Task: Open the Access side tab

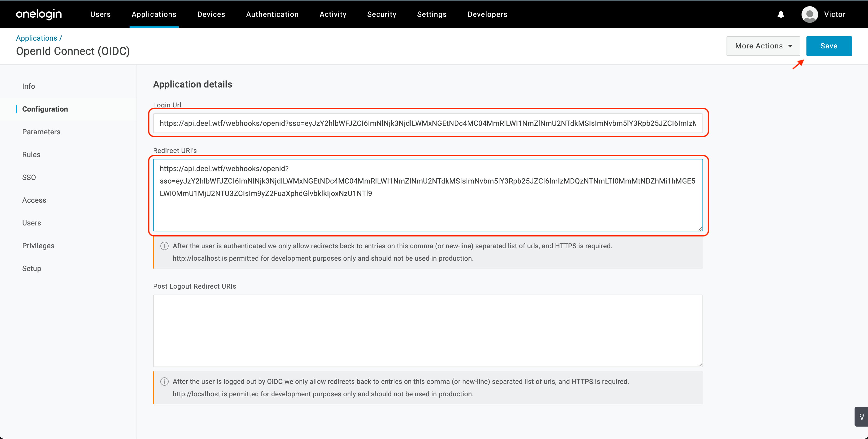Action: coord(34,200)
